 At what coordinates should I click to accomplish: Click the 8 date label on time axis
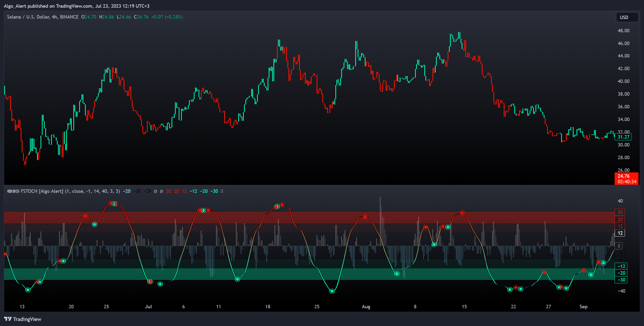(415, 306)
